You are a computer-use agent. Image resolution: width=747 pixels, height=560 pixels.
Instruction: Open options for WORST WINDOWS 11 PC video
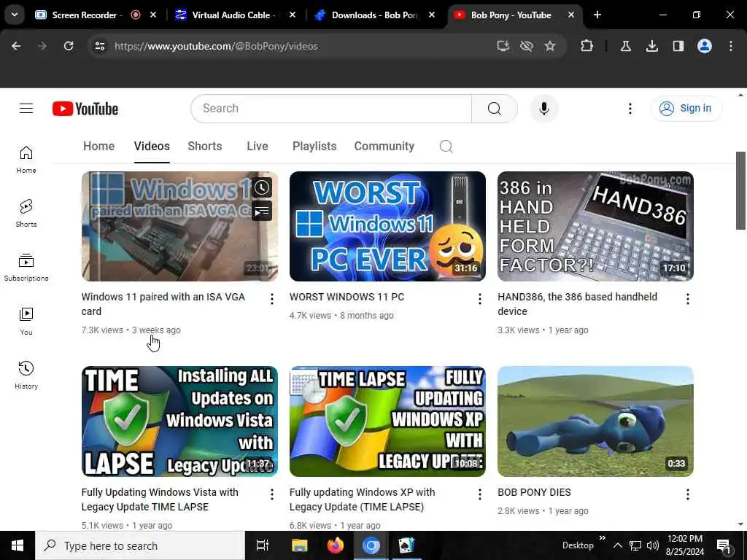480,298
